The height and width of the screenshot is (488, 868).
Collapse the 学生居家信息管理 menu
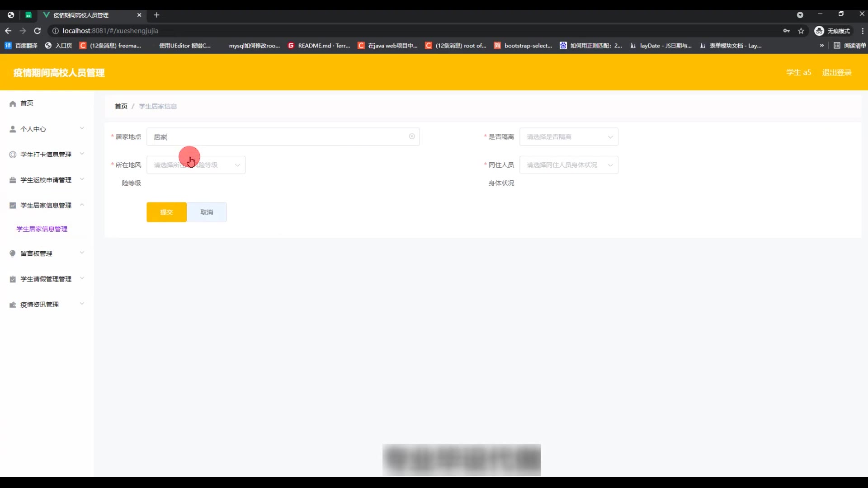46,206
